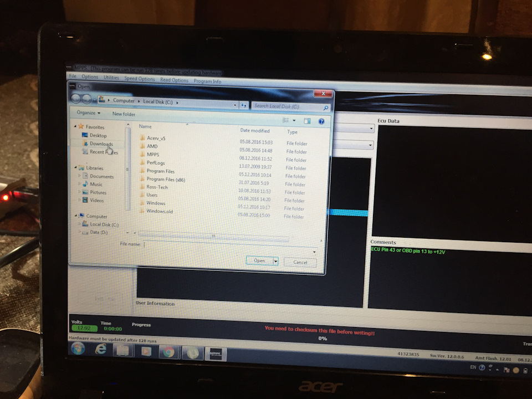Select Data (D:) drive in navigation pane
The width and height of the screenshot is (532, 399).
[x=95, y=232]
